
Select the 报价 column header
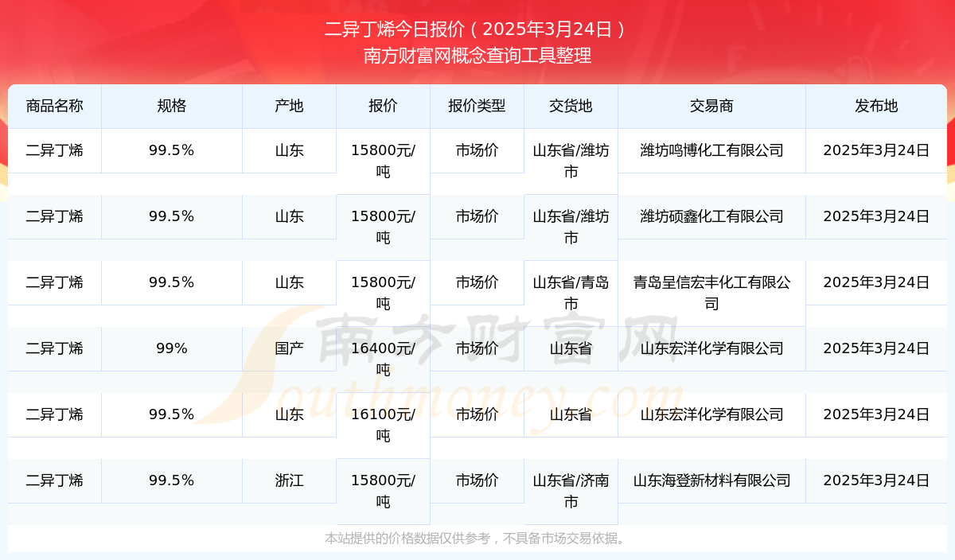pos(383,106)
